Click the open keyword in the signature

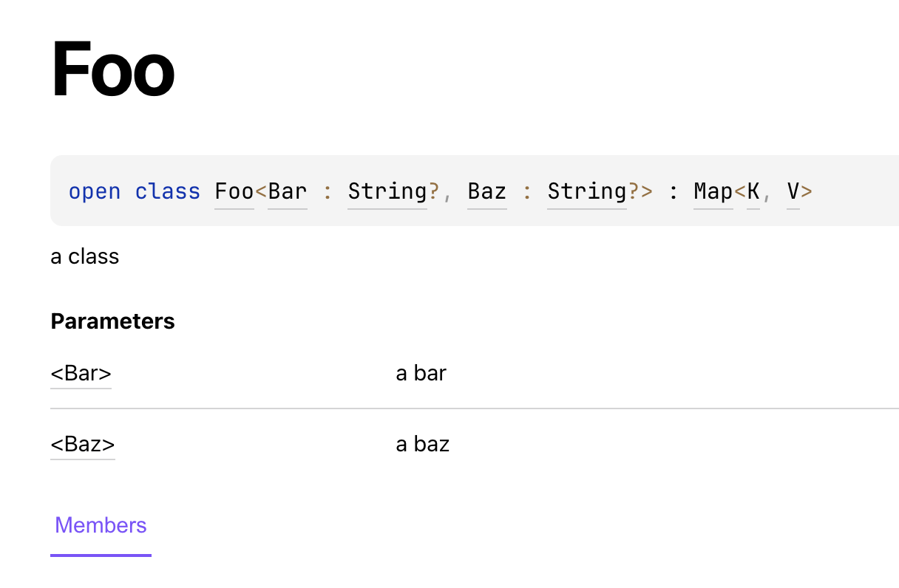pos(95,191)
